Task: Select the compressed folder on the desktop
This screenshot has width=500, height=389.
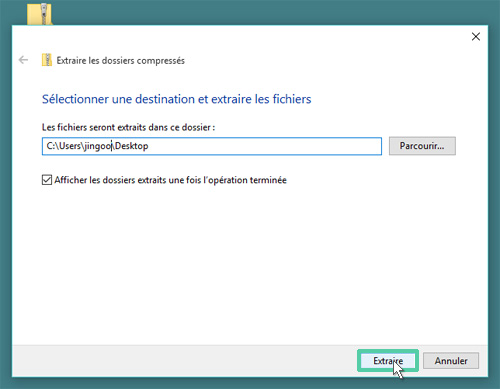Action: pyautogui.click(x=40, y=13)
